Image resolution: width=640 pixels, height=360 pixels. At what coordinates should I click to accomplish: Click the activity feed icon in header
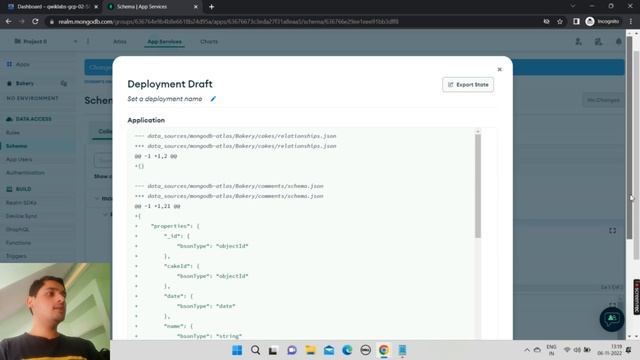click(x=598, y=42)
